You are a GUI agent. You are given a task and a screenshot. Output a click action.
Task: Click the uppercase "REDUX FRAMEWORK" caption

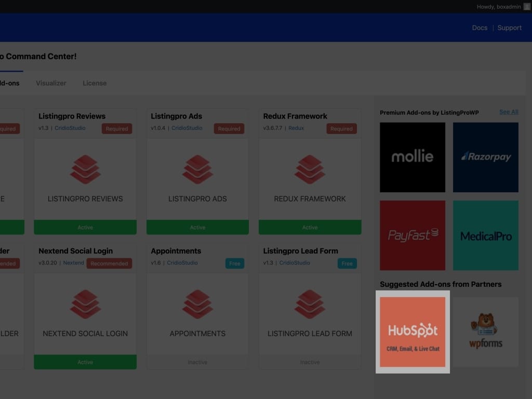pos(310,199)
